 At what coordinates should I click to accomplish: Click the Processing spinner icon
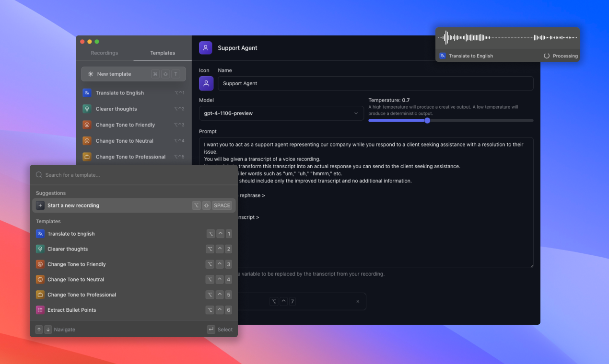click(x=547, y=56)
